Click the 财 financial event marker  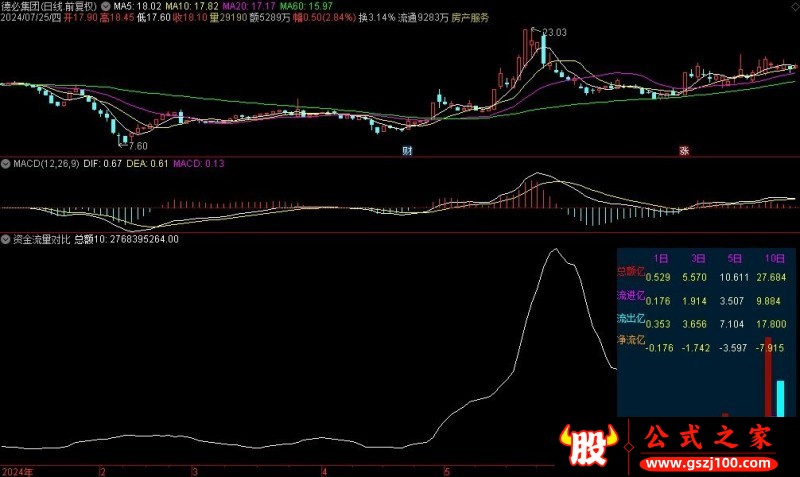(407, 150)
